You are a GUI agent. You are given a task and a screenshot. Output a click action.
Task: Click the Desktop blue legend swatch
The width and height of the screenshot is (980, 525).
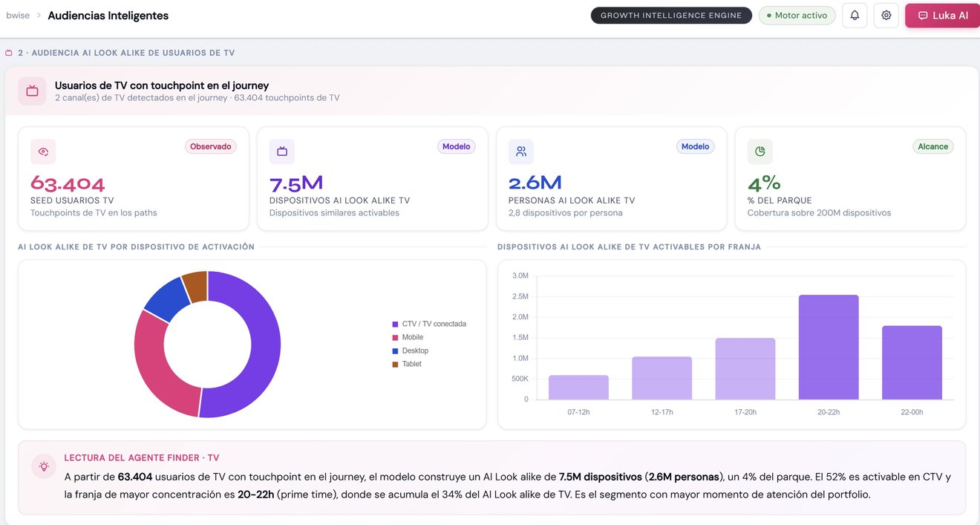[396, 350]
